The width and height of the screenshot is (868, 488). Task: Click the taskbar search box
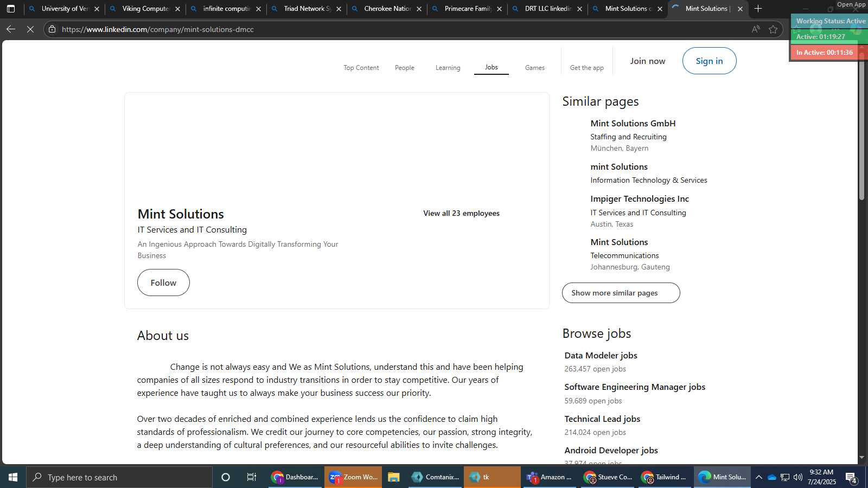pyautogui.click(x=119, y=477)
